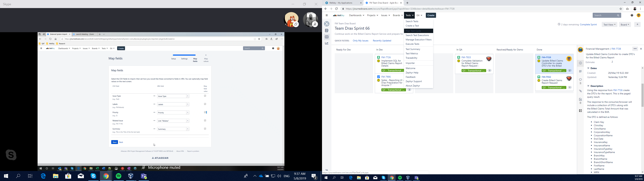Open the user profile avatar in Jira header
The width and height of the screenshot is (644, 181).
click(638, 15)
